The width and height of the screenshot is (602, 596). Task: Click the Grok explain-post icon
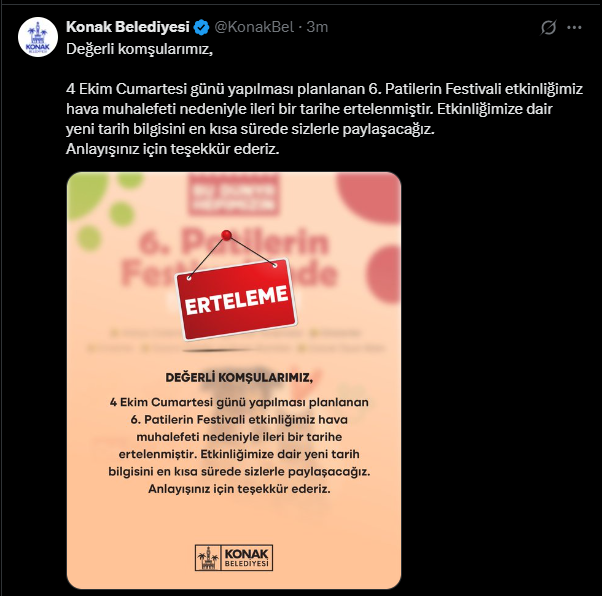[548, 27]
